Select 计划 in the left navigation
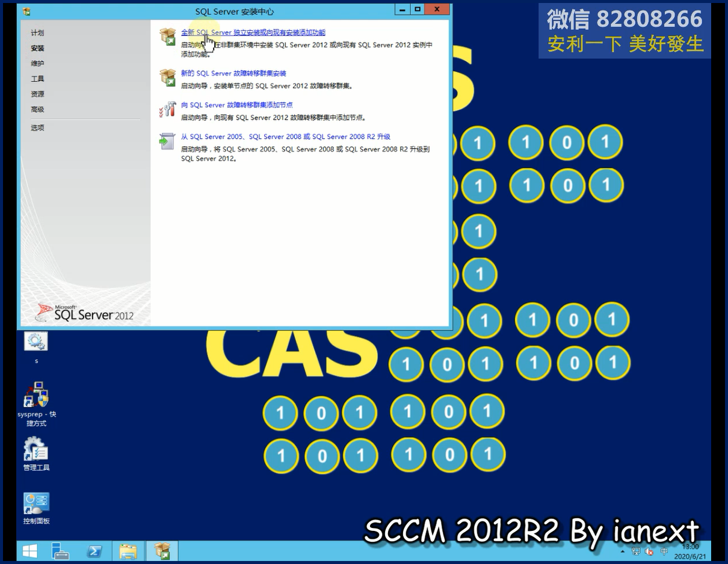The image size is (728, 564). click(x=37, y=33)
